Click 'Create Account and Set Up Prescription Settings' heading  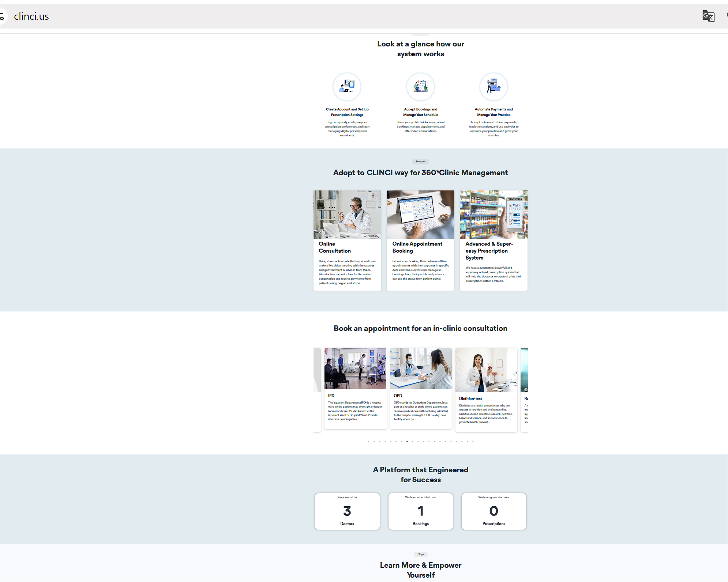[347, 112]
